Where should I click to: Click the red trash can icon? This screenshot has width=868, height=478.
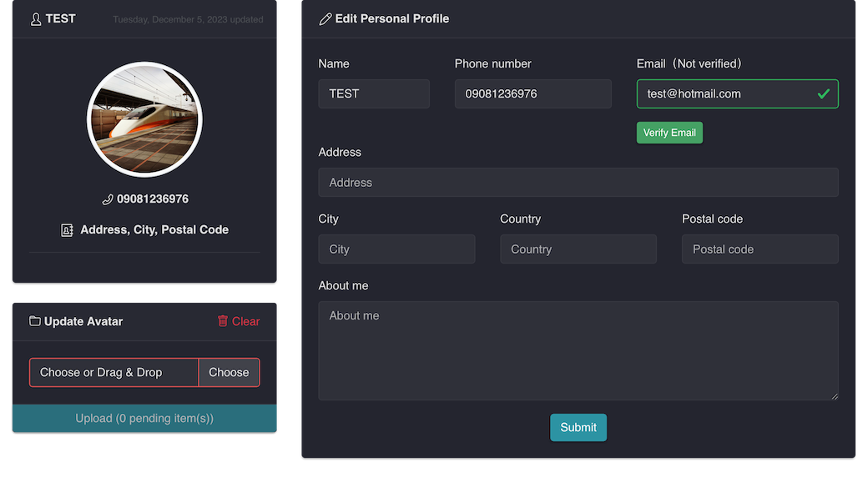pyautogui.click(x=223, y=321)
